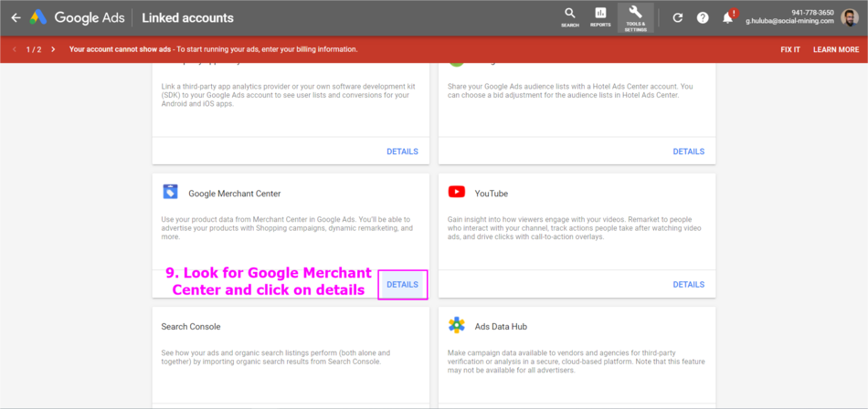Open the help question mark icon
This screenshot has width=868, height=409.
(703, 17)
